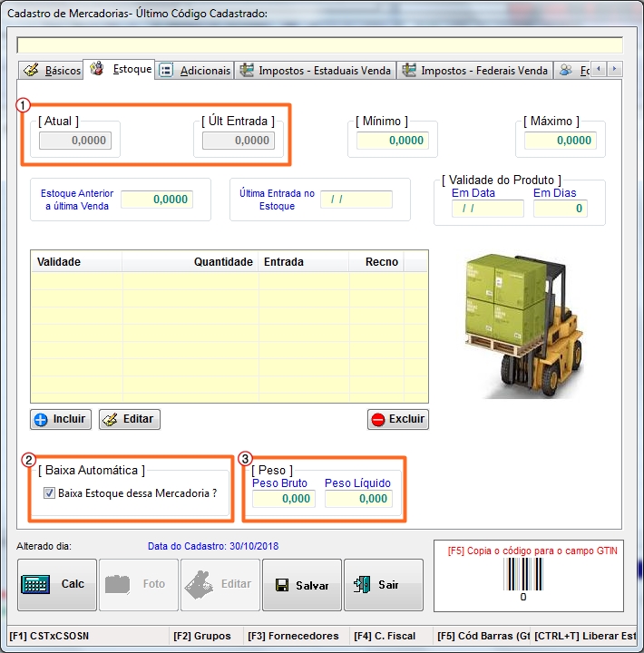Viewport: 644px width, 653px height.
Task: Click the Calc calculator button
Action: (x=56, y=585)
